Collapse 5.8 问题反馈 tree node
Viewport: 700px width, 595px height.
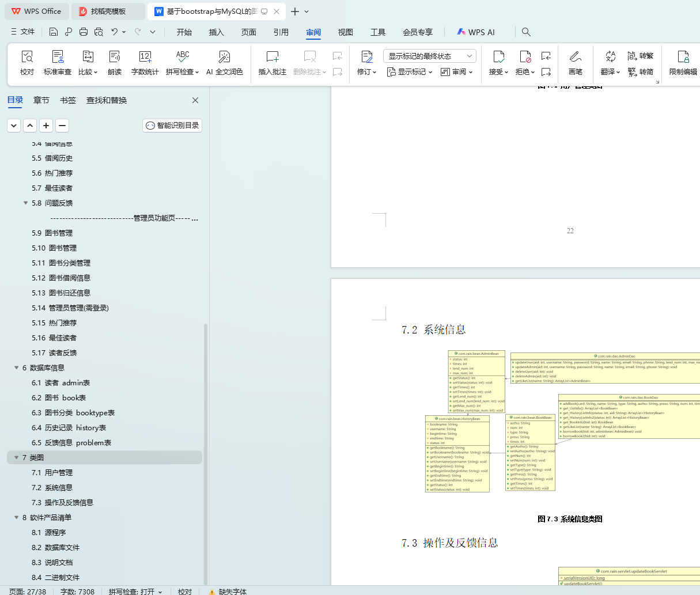click(25, 203)
